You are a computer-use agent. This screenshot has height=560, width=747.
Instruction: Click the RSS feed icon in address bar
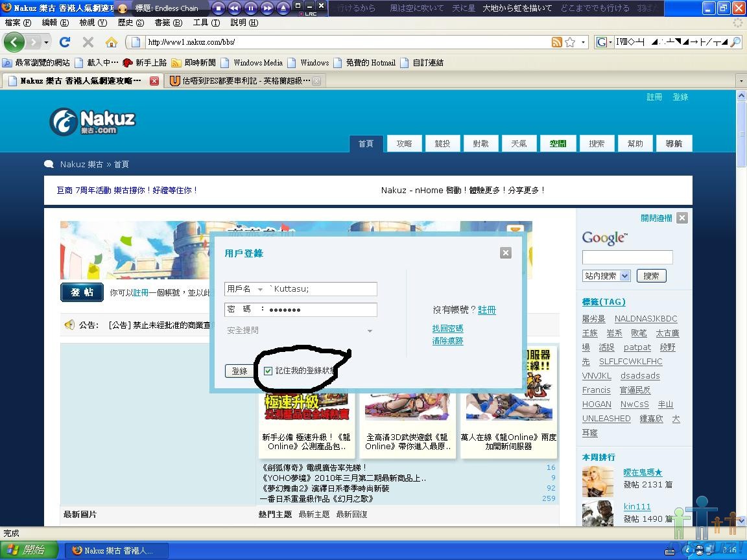(x=556, y=42)
